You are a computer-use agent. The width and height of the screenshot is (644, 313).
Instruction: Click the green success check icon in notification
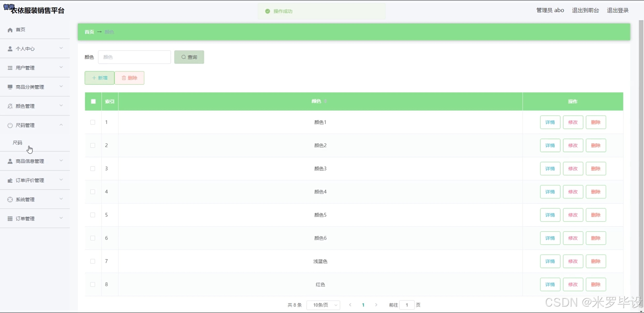point(268,11)
